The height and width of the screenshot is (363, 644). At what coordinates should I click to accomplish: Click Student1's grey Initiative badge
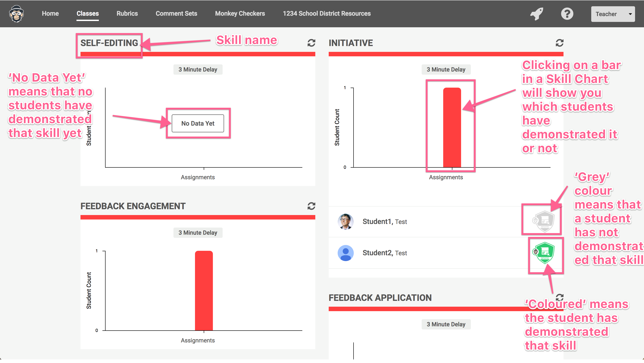544,221
